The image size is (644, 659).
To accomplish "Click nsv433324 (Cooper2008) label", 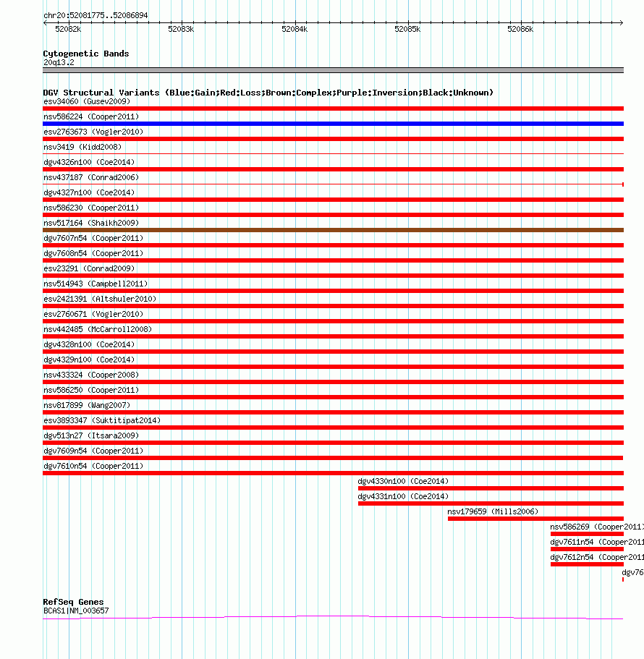I will pos(91,374).
